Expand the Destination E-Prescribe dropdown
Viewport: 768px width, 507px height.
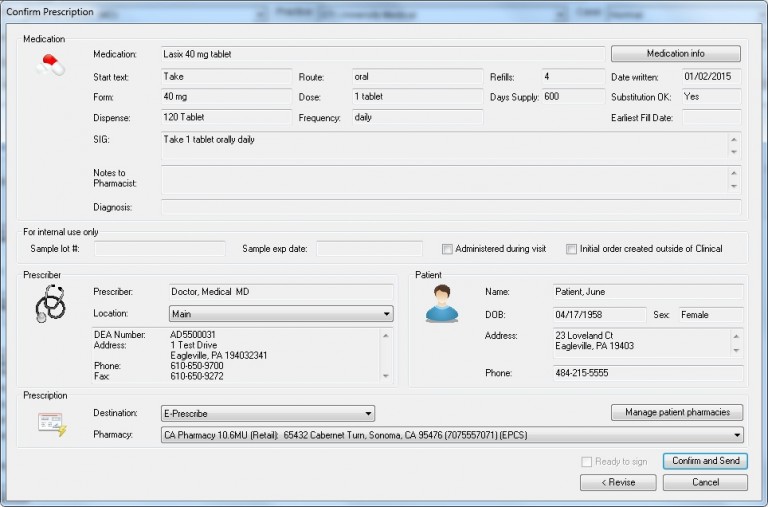coord(369,413)
